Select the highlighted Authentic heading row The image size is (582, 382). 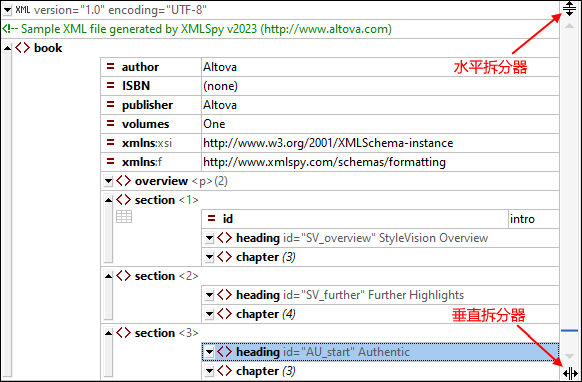pos(380,352)
